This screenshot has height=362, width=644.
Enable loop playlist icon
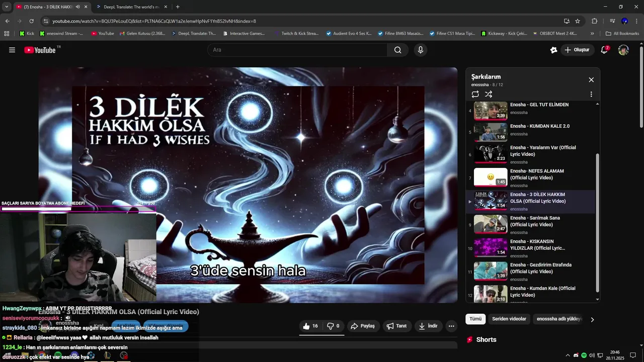click(x=475, y=94)
